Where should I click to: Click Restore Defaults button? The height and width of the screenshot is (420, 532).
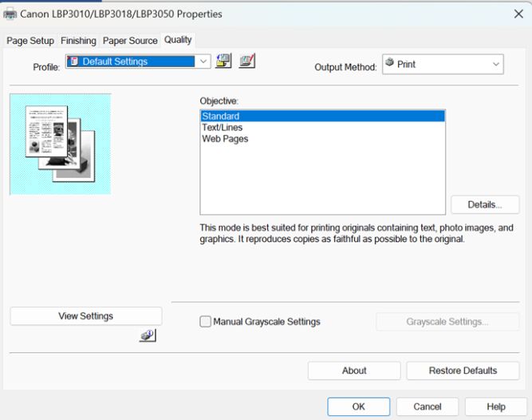pos(463,370)
